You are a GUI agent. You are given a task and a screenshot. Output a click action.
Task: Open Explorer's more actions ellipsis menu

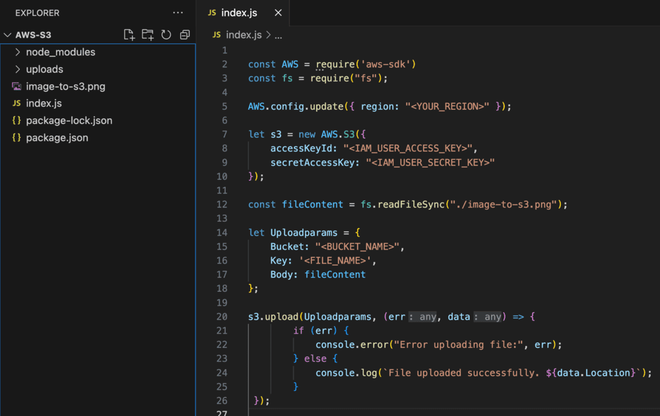pyautogui.click(x=178, y=13)
